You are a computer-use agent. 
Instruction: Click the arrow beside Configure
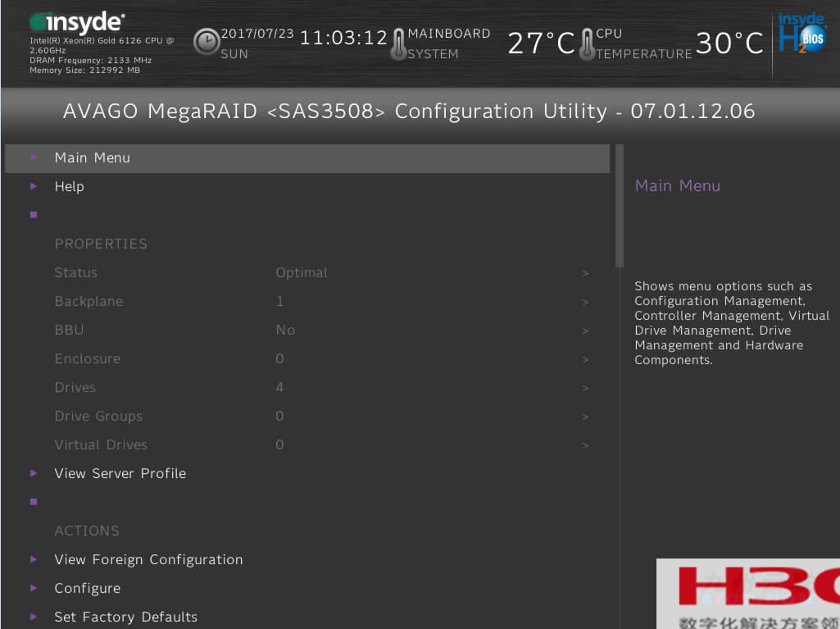pyautogui.click(x=34, y=588)
